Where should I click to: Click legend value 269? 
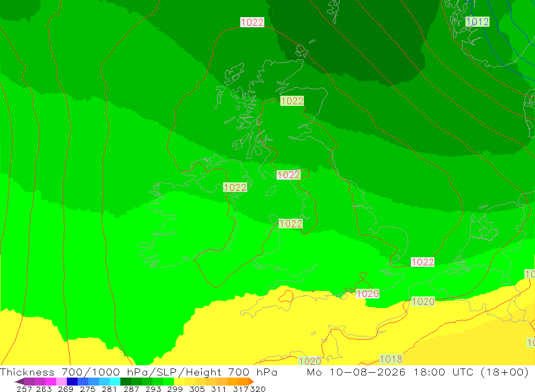[x=66, y=389]
